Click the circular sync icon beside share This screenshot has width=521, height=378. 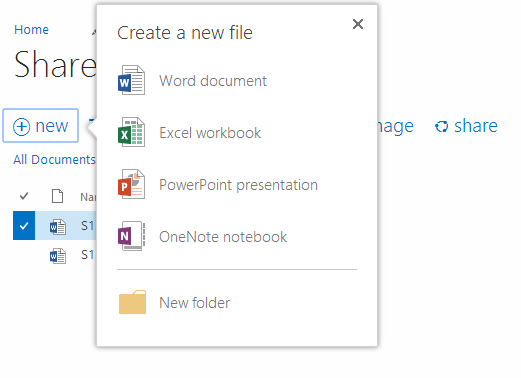click(442, 126)
